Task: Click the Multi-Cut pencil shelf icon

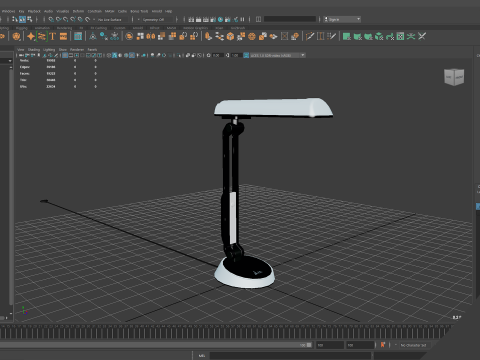Action: point(310,36)
